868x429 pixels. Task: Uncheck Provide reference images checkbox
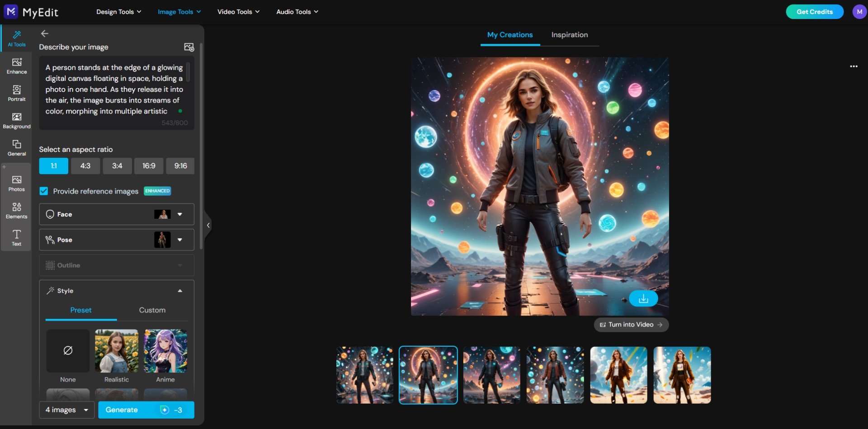point(44,191)
